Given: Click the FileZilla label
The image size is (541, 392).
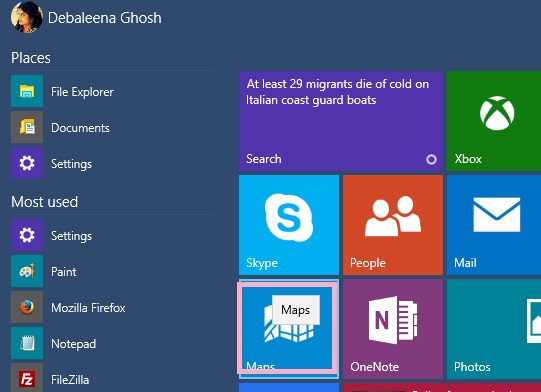Looking at the screenshot, I should 70,380.
